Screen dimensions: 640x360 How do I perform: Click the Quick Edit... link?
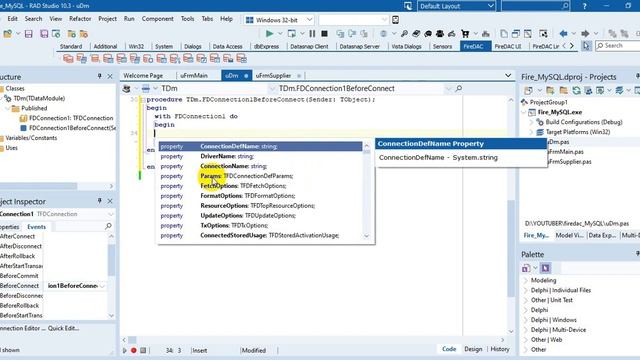[x=63, y=328]
